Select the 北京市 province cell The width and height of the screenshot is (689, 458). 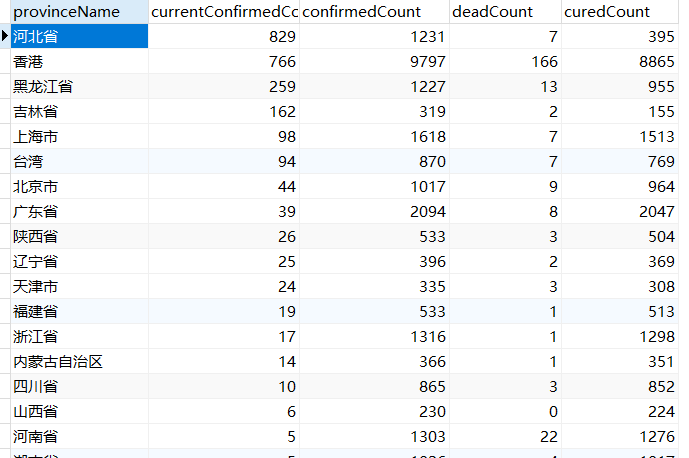[x=80, y=186]
